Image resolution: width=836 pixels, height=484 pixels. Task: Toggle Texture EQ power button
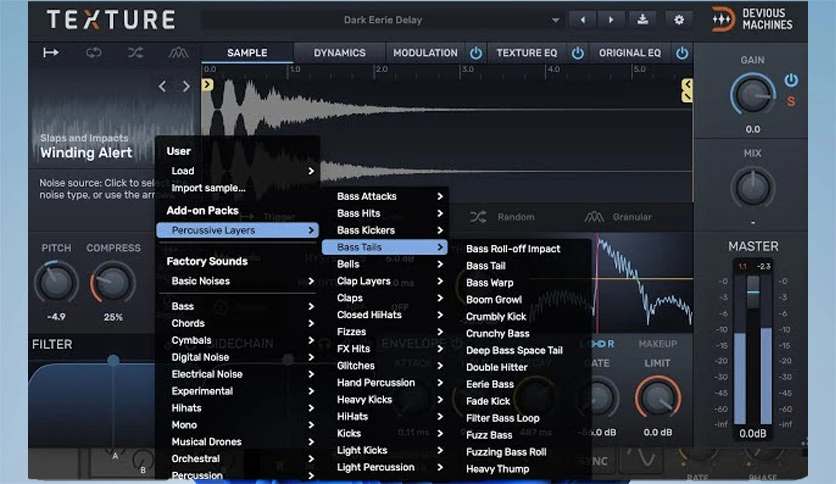[577, 53]
